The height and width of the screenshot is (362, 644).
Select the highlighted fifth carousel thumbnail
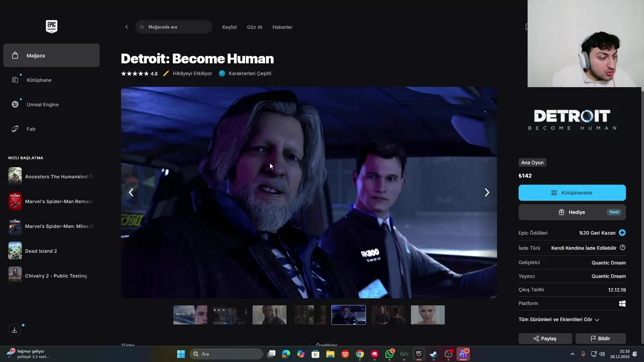click(349, 315)
